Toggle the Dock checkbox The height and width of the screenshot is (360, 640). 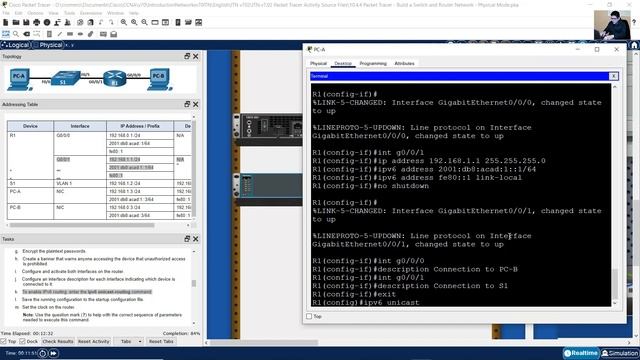(22, 341)
